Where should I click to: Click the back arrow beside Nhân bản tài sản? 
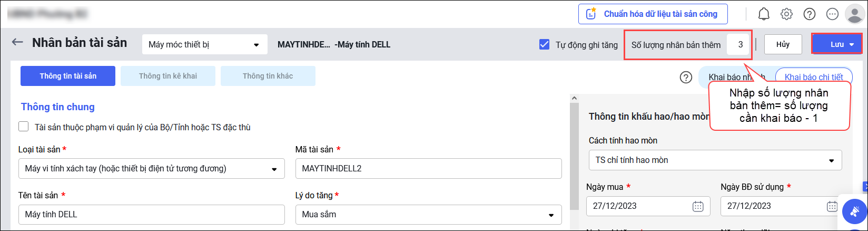click(x=18, y=42)
